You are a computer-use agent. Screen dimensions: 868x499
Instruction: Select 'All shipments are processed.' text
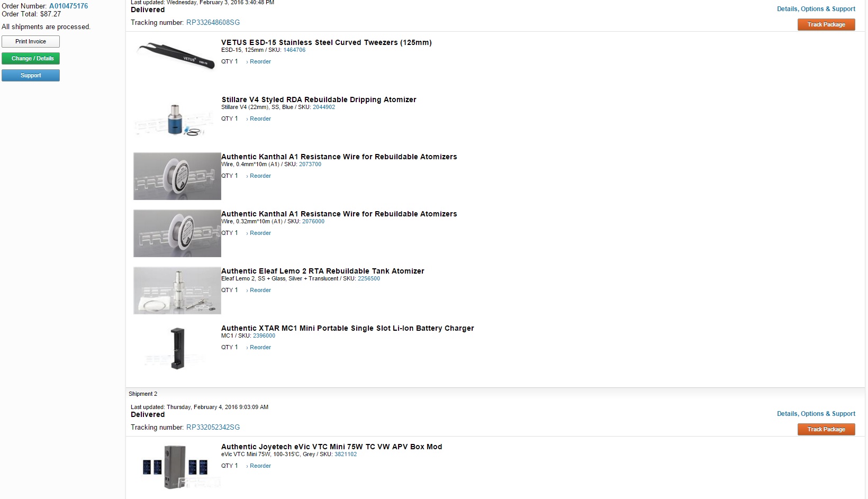(46, 27)
